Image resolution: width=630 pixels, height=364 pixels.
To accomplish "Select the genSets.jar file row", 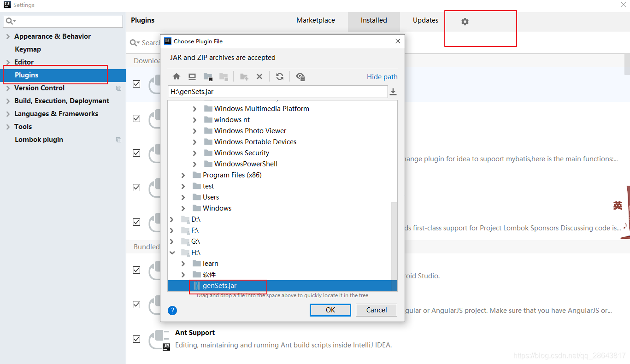I will [283, 286].
